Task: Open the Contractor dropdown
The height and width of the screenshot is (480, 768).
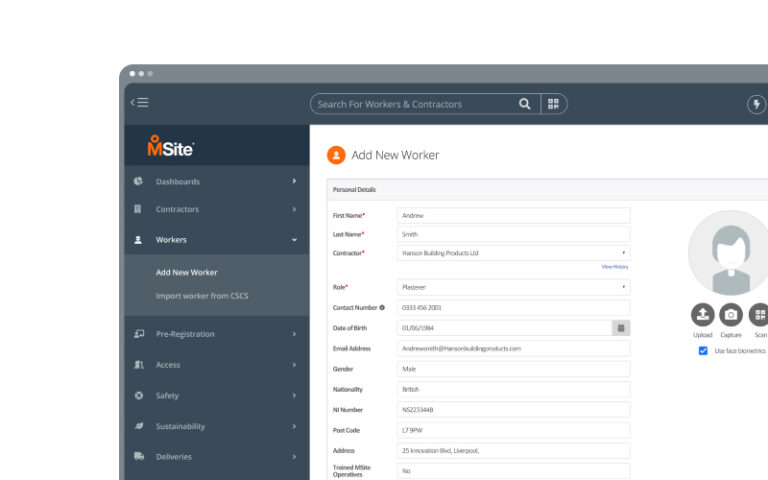Action: [513, 253]
